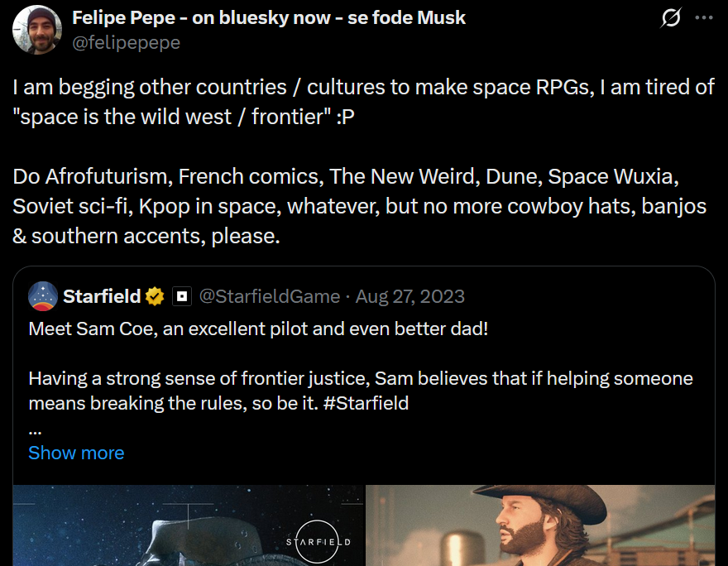Open the cowboy-hat Sam Coe image
Screen dimensions: 728x566
point(540,525)
